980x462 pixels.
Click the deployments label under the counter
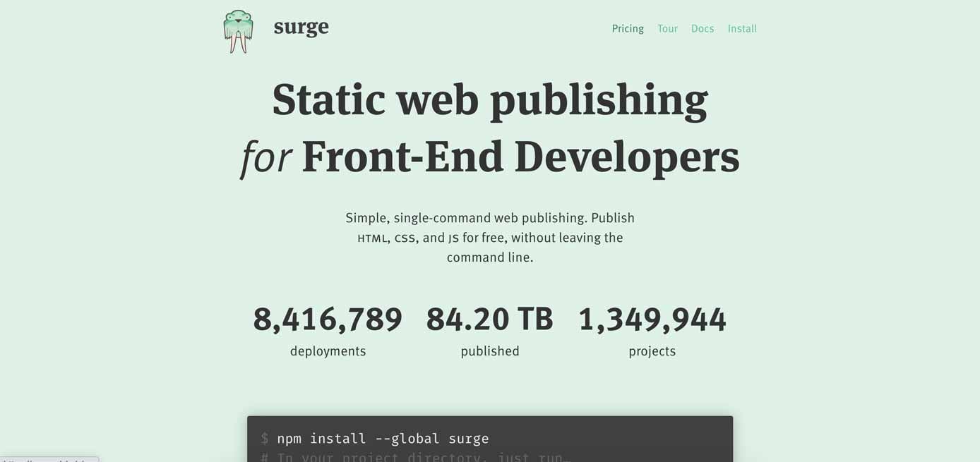[x=328, y=351]
